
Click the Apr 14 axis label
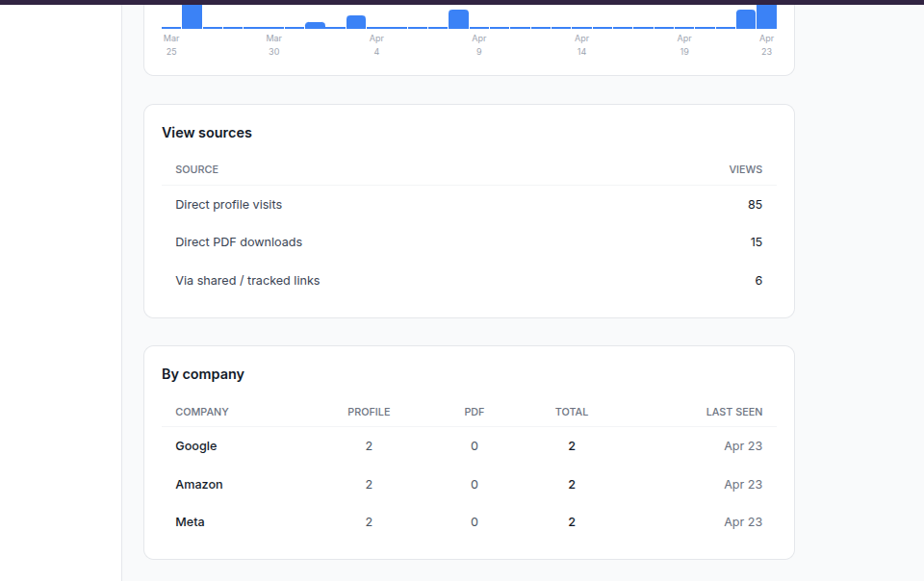[x=581, y=45]
